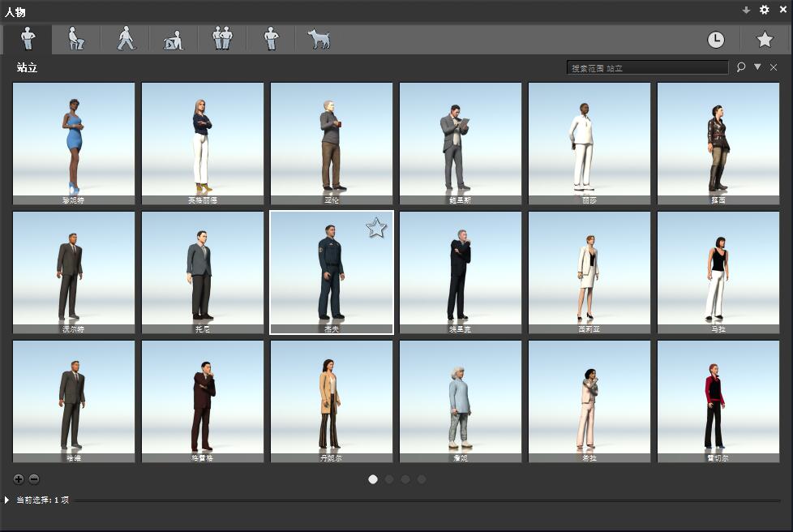Go to second page dot
Image resolution: width=793 pixels, height=532 pixels.
point(389,479)
